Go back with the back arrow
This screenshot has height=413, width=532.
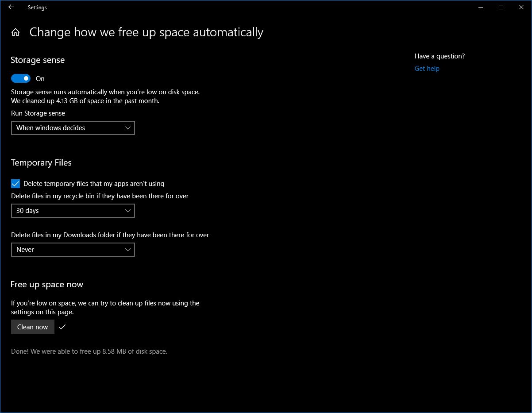11,7
